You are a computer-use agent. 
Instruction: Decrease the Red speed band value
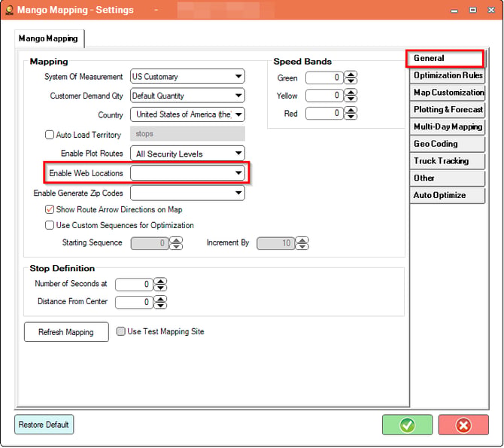(351, 116)
